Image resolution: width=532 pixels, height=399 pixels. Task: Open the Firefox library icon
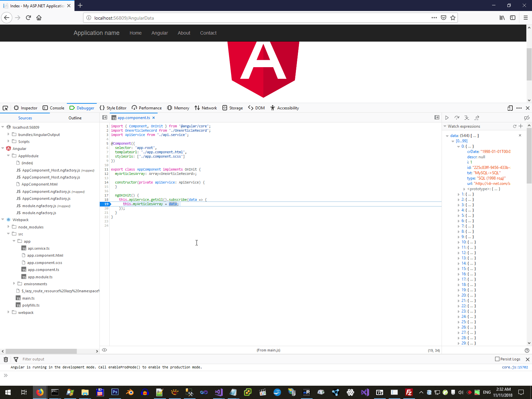(x=502, y=18)
